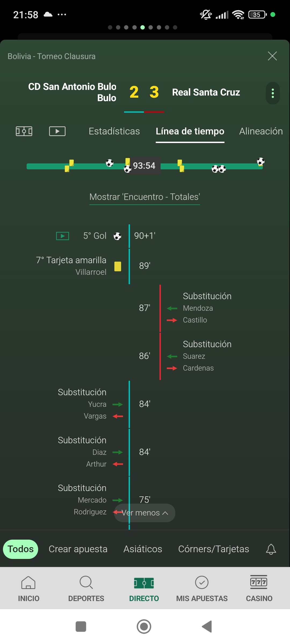
Task: Open the CASINO slot icon
Action: (259, 582)
